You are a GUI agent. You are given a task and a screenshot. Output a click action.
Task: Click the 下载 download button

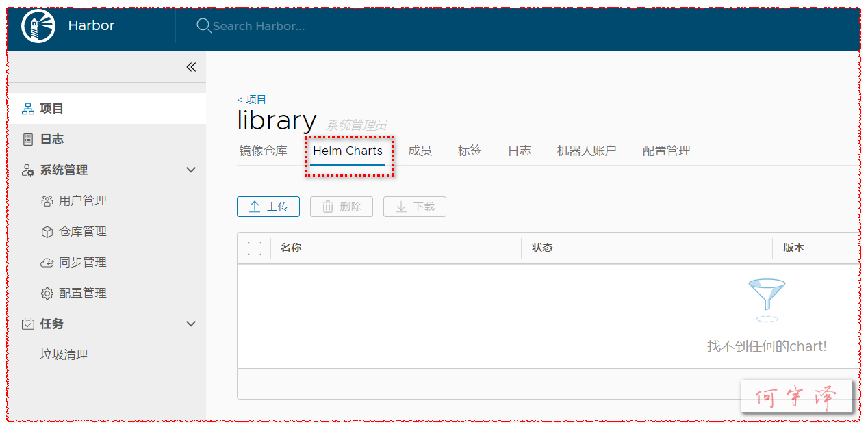(415, 207)
